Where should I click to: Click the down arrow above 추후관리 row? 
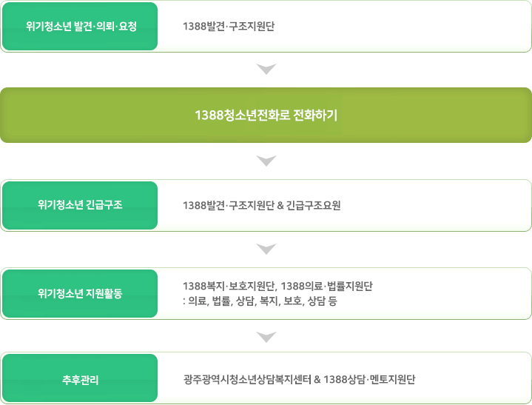[x=266, y=337]
